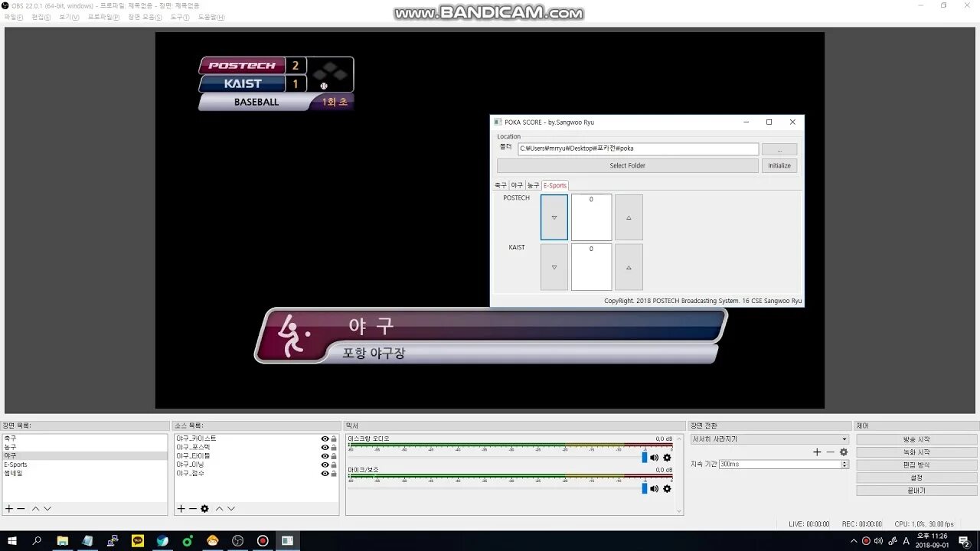This screenshot has height=551, width=980.
Task: Hide the 야구_타이틀 source
Action: point(325,456)
